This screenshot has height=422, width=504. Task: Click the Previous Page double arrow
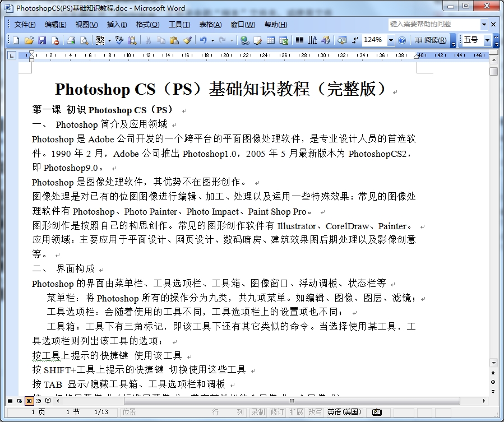pos(493,373)
